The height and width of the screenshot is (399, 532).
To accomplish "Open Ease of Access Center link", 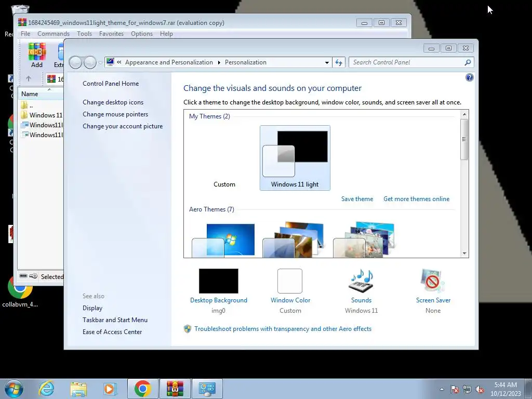I will pos(112,332).
